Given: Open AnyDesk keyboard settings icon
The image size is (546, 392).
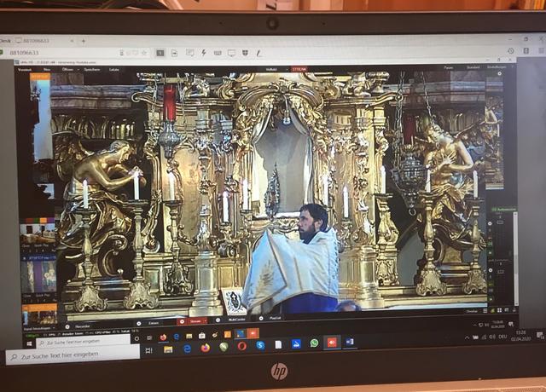Looking at the screenshot, I should pos(218,53).
